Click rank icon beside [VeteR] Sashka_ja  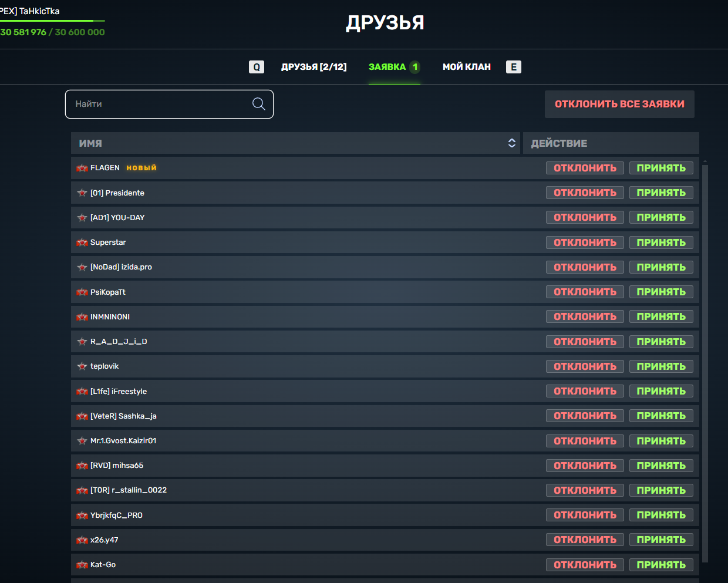coord(82,416)
